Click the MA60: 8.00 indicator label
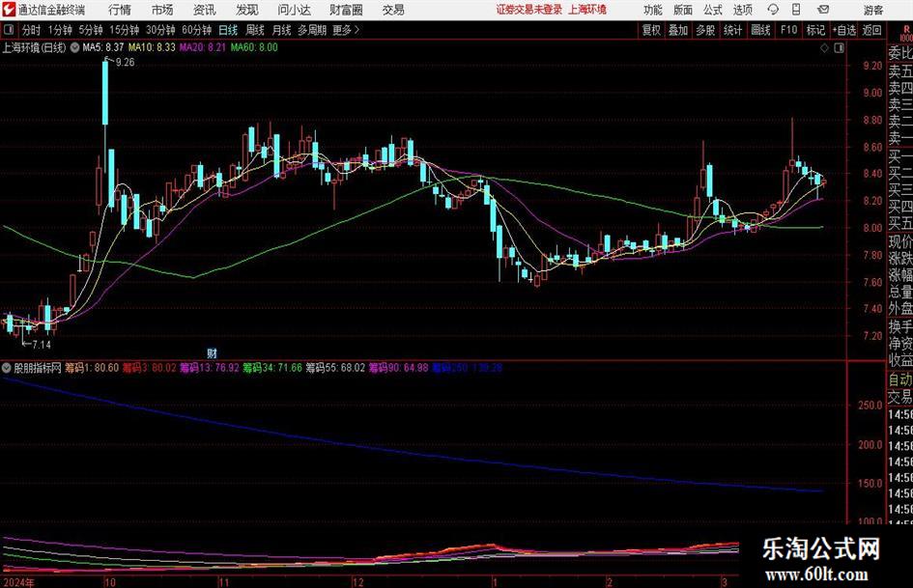This screenshot has height=588, width=913. pos(254,47)
